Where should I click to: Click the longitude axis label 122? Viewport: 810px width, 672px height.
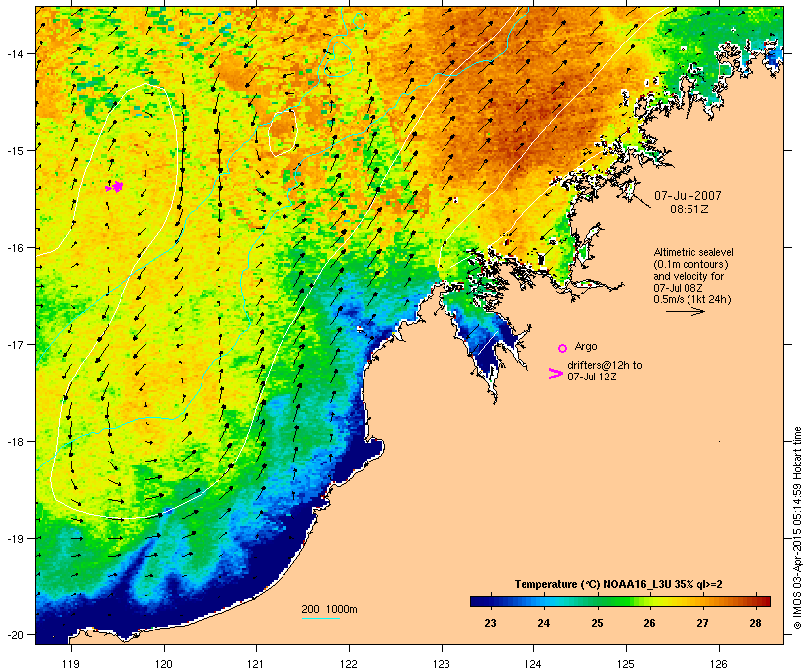(x=349, y=664)
